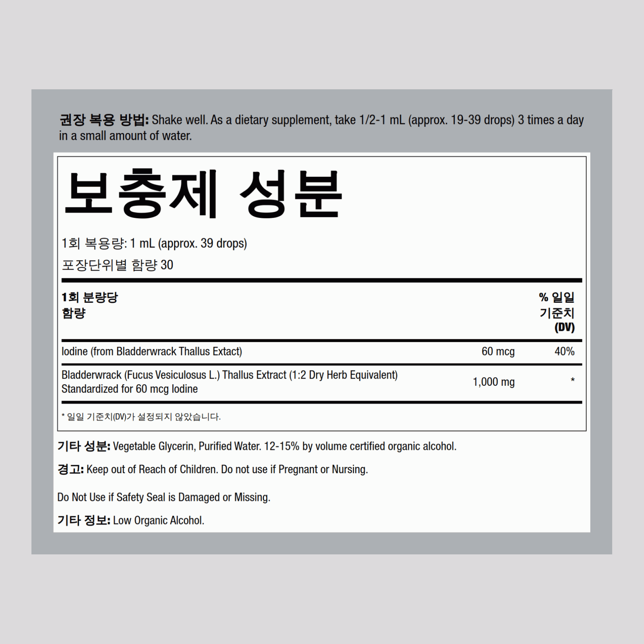
Task: Select 포장단위별 함량 30 line
Action: (x=118, y=265)
